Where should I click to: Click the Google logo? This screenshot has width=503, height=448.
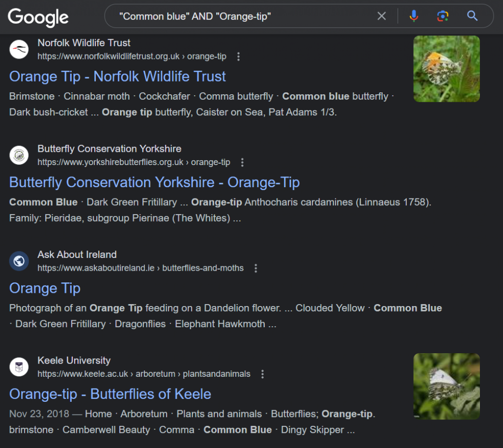click(x=38, y=17)
